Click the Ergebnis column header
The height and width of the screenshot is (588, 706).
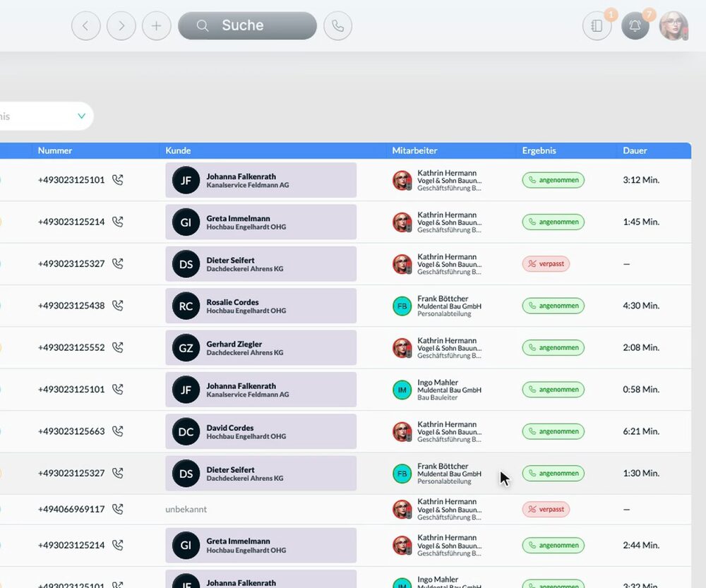click(x=539, y=151)
